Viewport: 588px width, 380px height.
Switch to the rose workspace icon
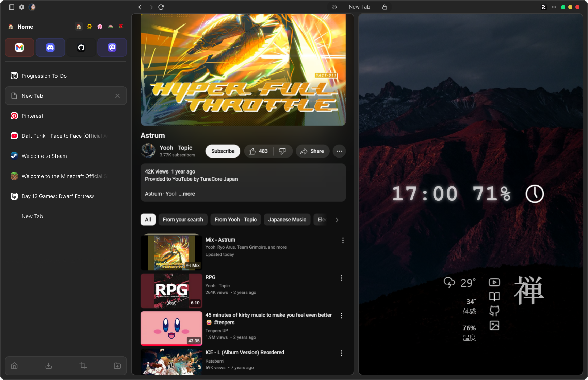click(121, 27)
